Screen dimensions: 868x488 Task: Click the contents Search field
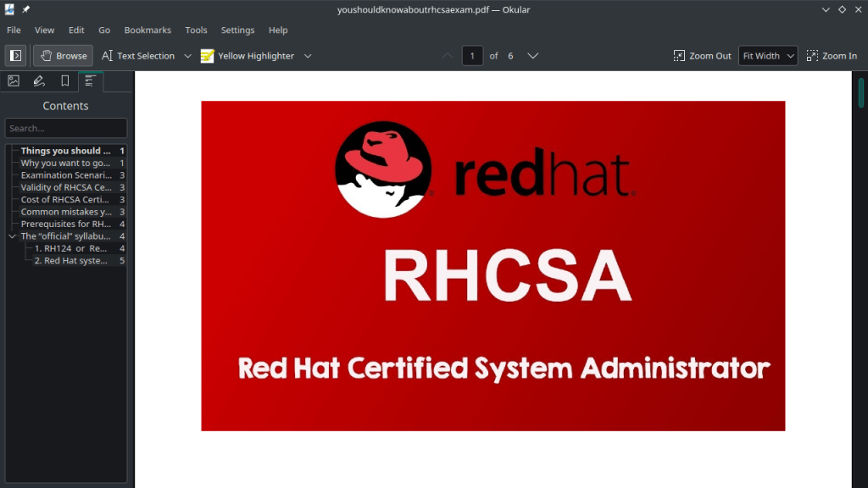pyautogui.click(x=65, y=128)
